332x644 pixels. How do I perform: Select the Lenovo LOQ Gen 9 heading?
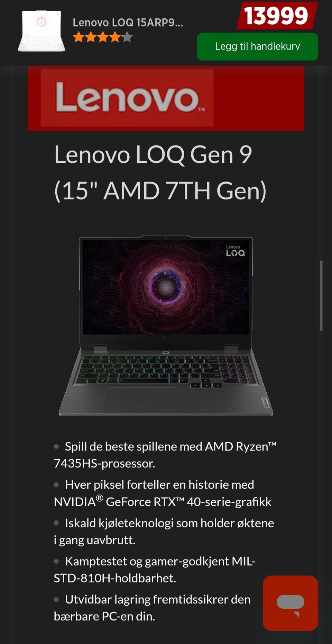[153, 154]
